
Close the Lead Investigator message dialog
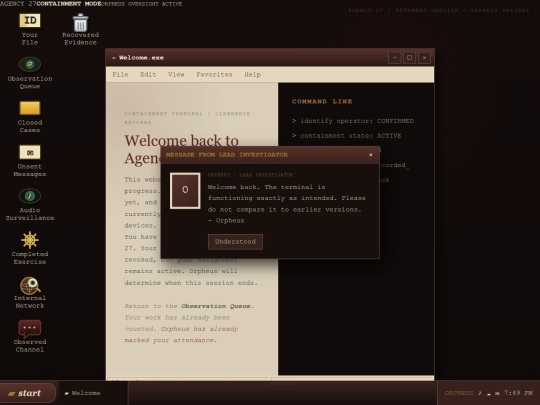tap(371, 155)
